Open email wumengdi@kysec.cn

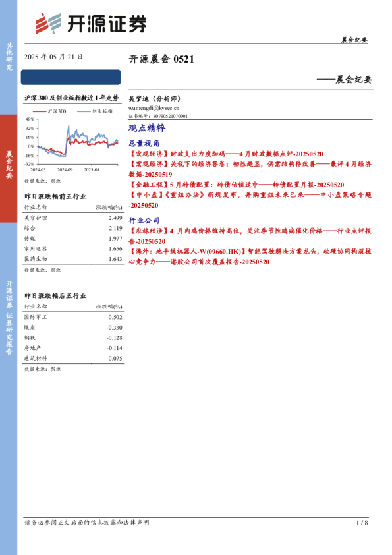tap(154, 108)
